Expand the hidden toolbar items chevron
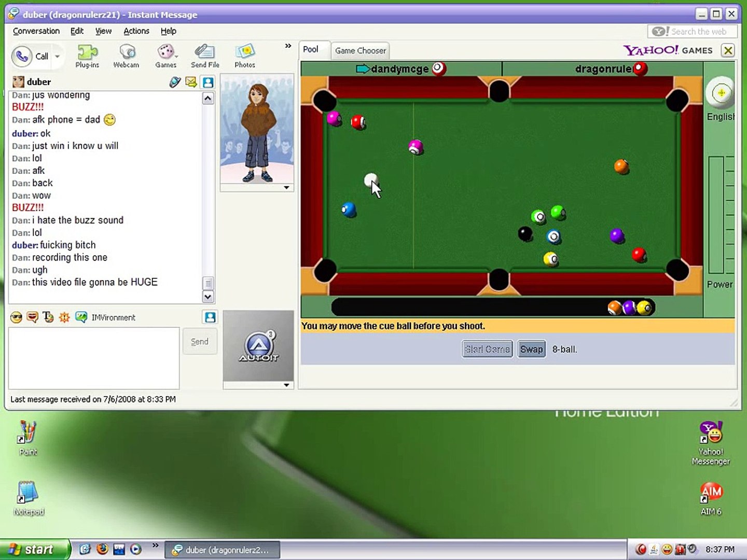The width and height of the screenshot is (747, 560). [288, 46]
